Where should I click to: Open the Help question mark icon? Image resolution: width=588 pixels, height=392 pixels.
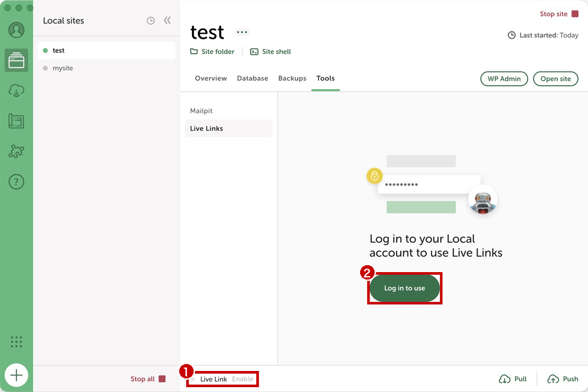coord(16,182)
